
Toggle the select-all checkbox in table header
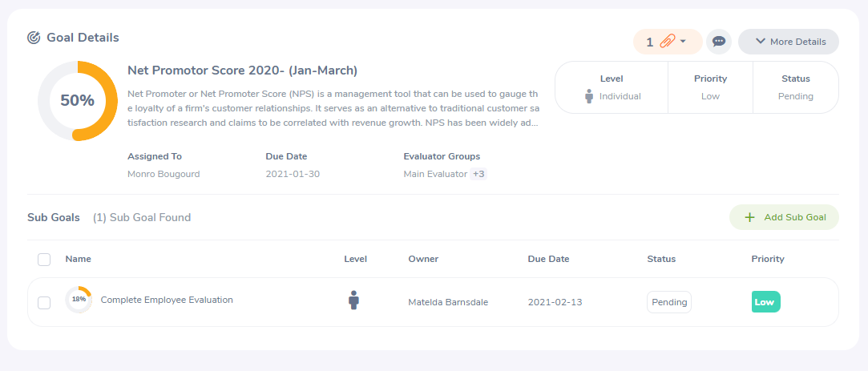[x=44, y=260]
